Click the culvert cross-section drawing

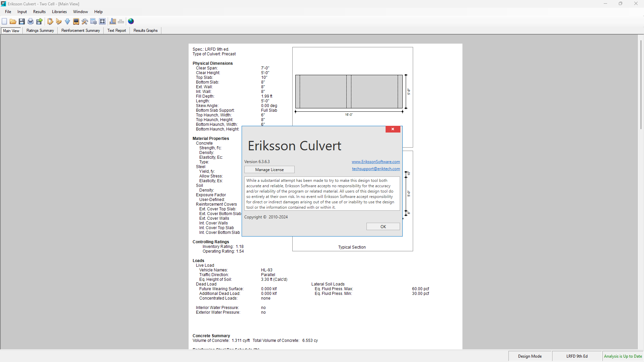(349, 92)
